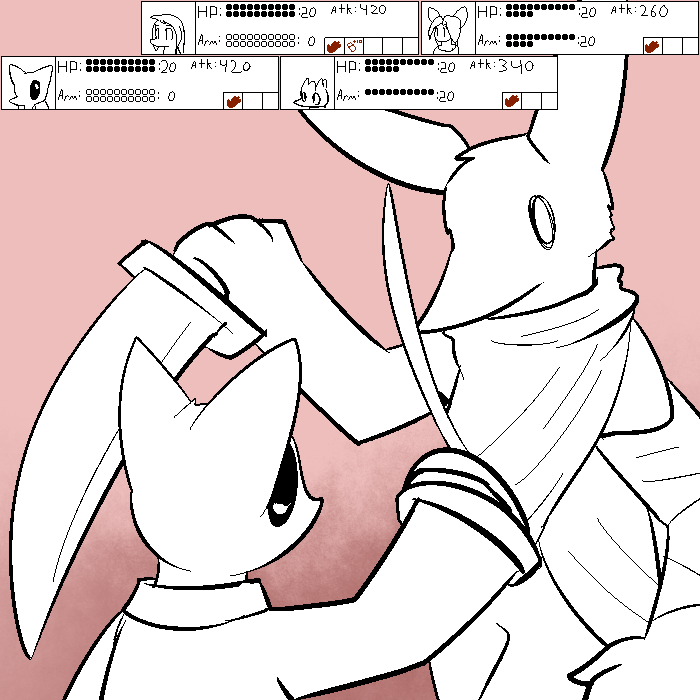Viewport: 700px width, 700px height.
Task: Click the portrait in the Atk 260 panel
Action: pos(447,28)
